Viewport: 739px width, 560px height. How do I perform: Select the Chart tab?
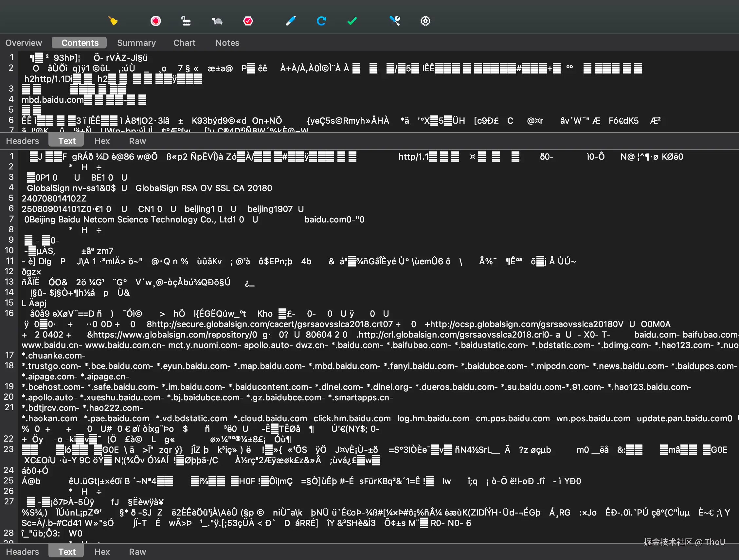184,43
